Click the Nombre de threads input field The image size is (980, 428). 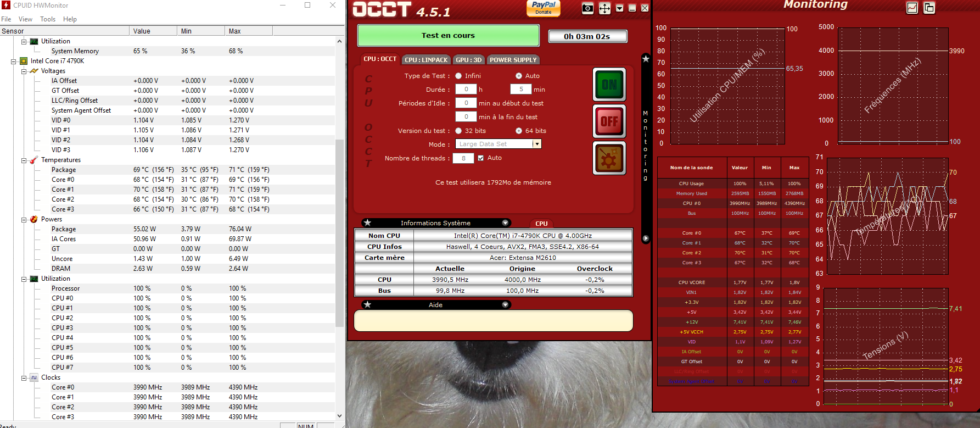click(x=463, y=158)
